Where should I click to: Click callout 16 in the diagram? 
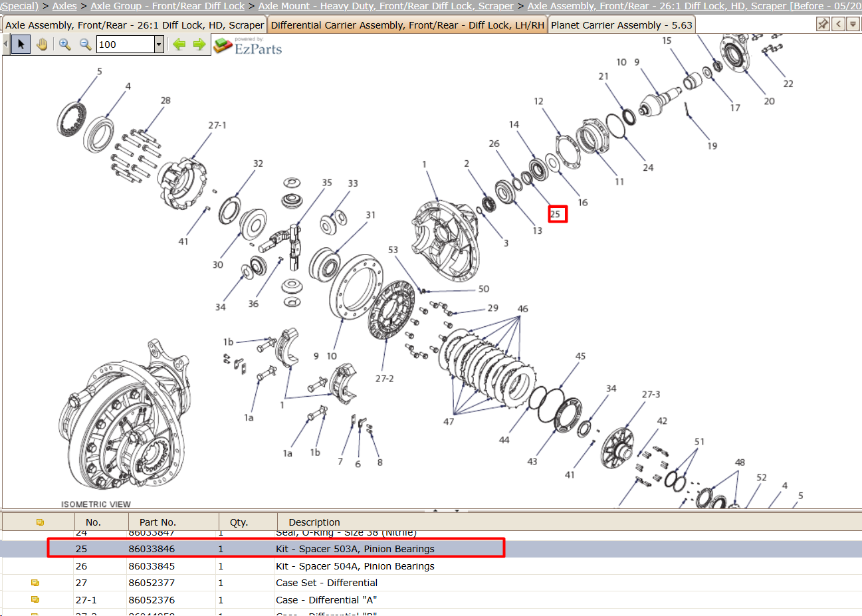[x=583, y=202]
